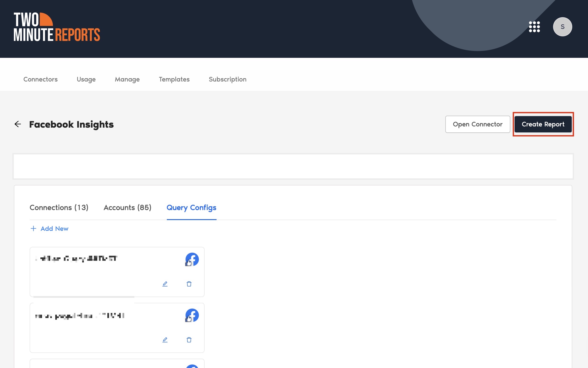Open the Connectors menu

[x=40, y=79]
